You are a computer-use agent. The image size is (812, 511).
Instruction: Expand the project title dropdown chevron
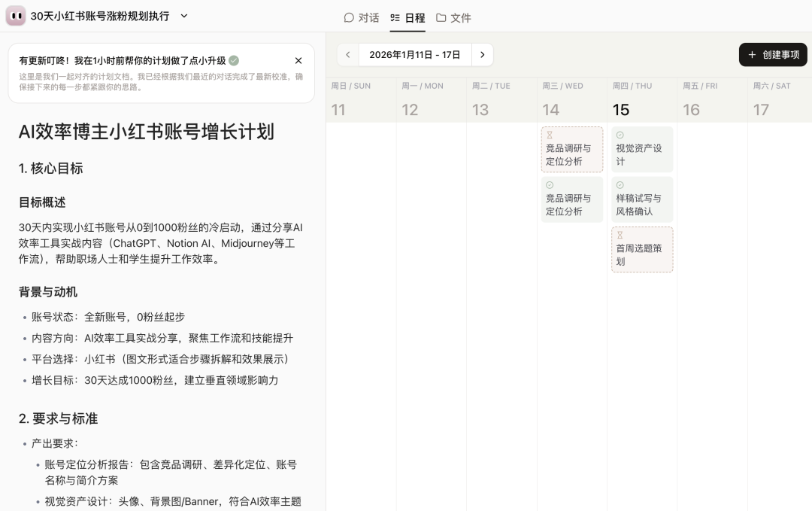pyautogui.click(x=184, y=16)
